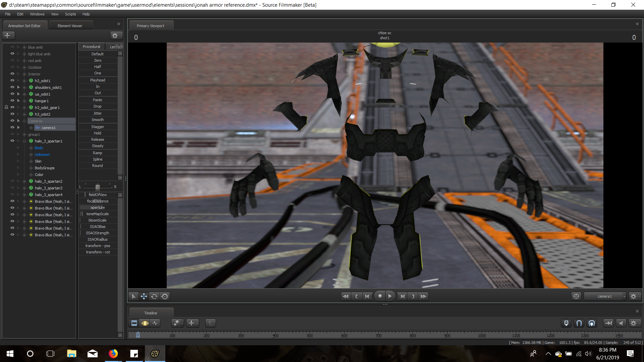Open the camera1 selection dropdown
The image size is (644, 362).
(x=605, y=296)
